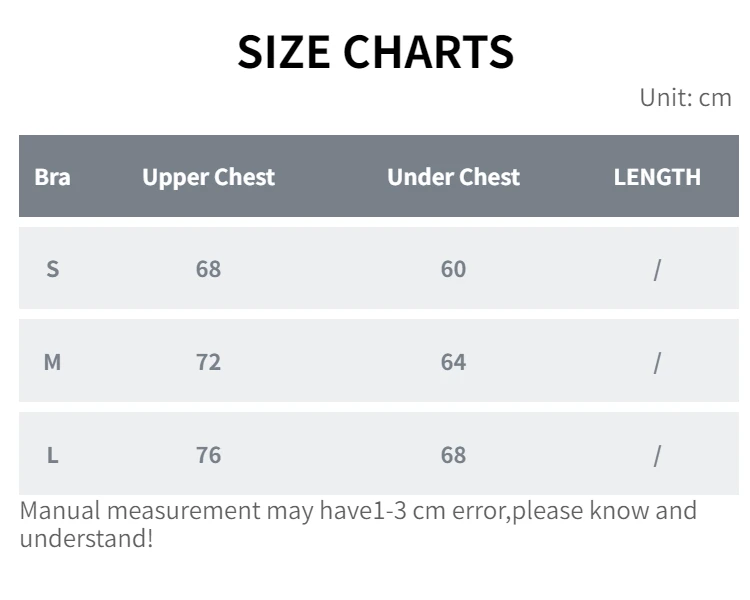750x600 pixels.
Task: Click upper chest value 68 for size S
Action: point(209,269)
